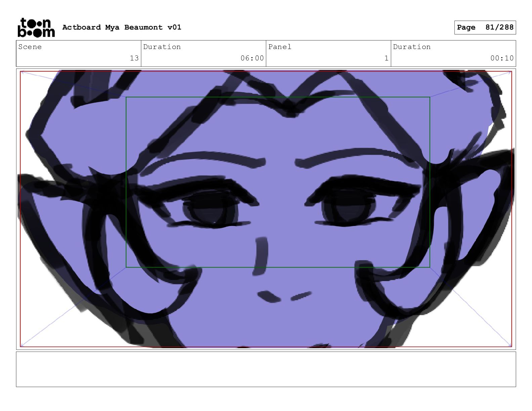
Task: Click the Toon Boom logo
Action: tap(36, 28)
